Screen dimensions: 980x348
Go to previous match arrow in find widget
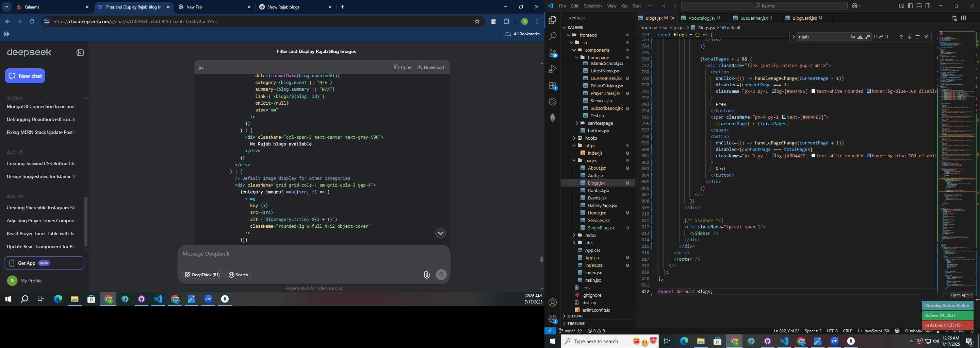click(901, 37)
